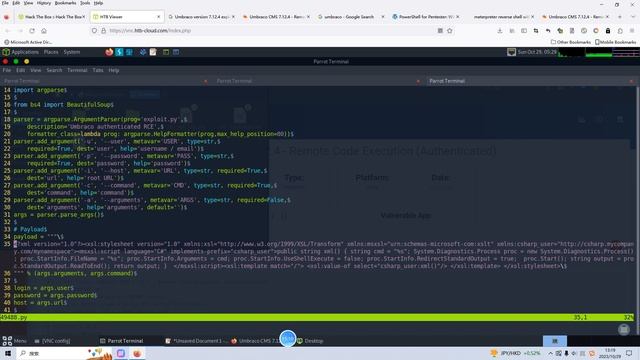The width and height of the screenshot is (640, 360).
Task: Click Parrot panel clock Sun Oct 29
Action: [x=537, y=52]
